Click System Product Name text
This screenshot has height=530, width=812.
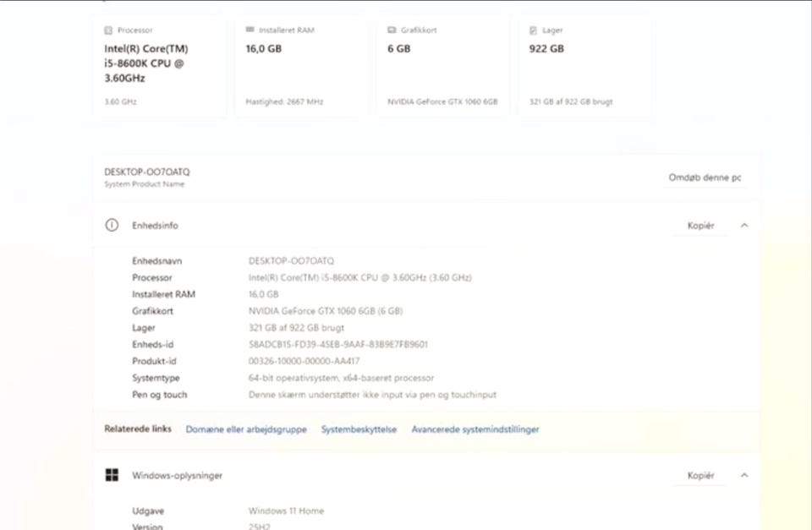click(144, 184)
